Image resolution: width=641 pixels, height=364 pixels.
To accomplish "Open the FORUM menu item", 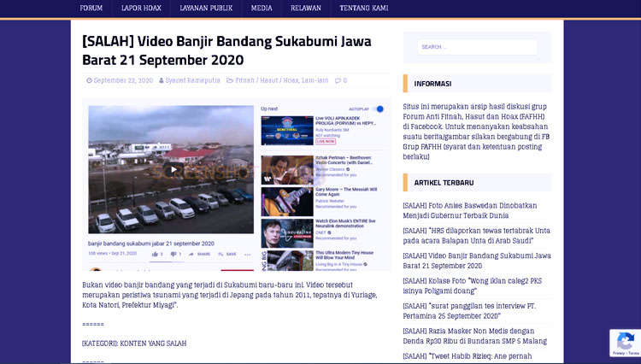I will coord(91,9).
